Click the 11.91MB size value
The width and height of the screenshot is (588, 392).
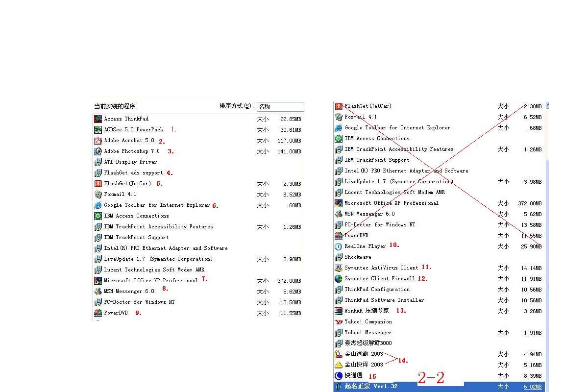point(532,279)
